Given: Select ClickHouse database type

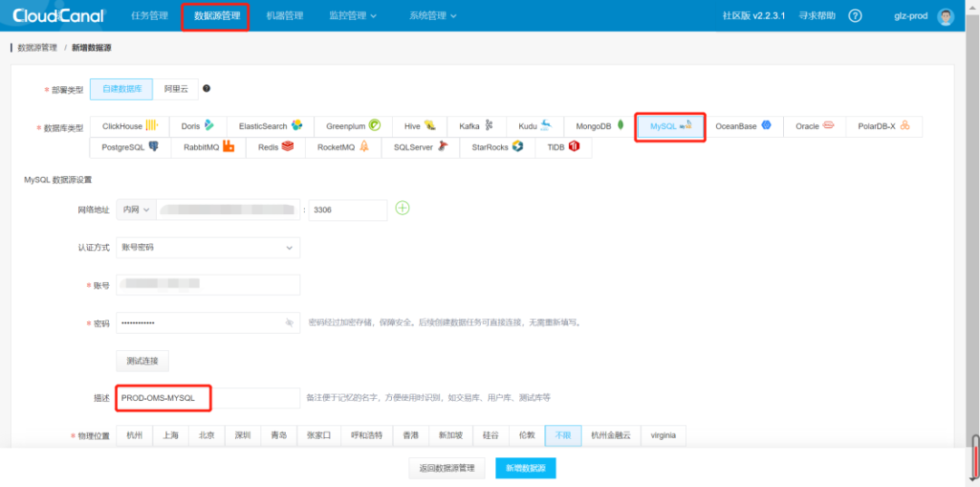Looking at the screenshot, I should [x=130, y=126].
